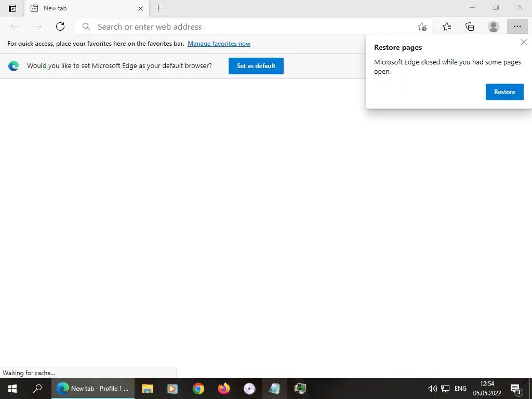Dismiss the Restore pages popup
Viewport: 532px width, 399px height.
tap(524, 42)
